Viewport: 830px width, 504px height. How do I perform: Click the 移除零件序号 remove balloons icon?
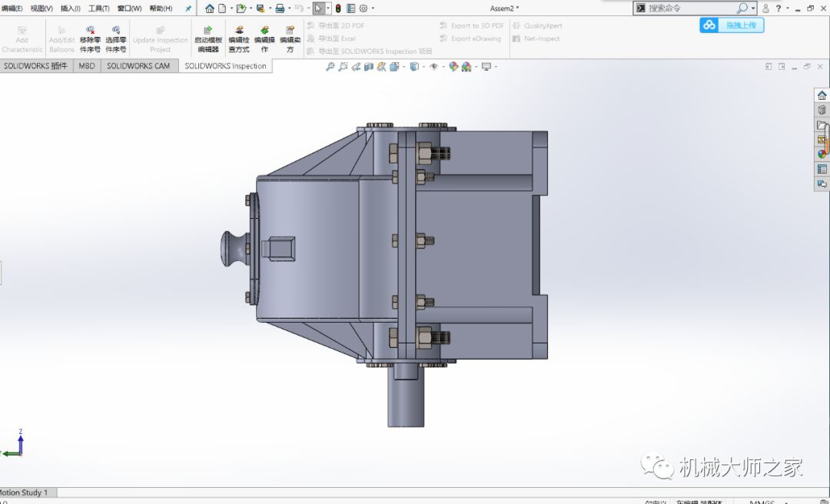pyautogui.click(x=90, y=39)
